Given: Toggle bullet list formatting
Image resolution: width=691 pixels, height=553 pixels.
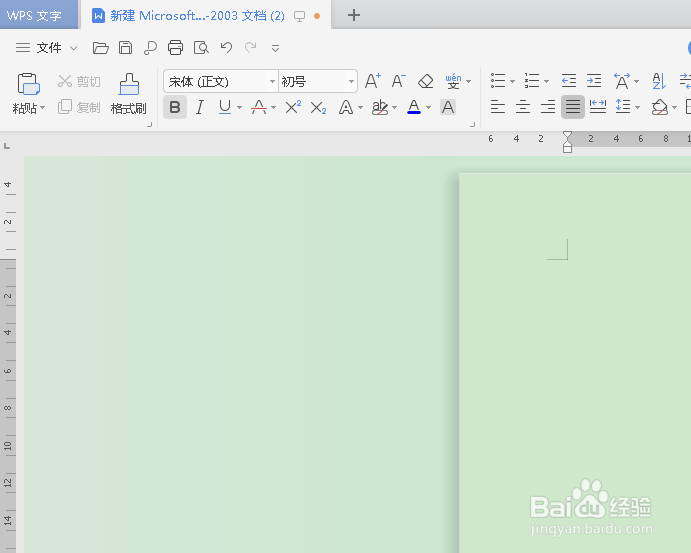Looking at the screenshot, I should tap(498, 81).
